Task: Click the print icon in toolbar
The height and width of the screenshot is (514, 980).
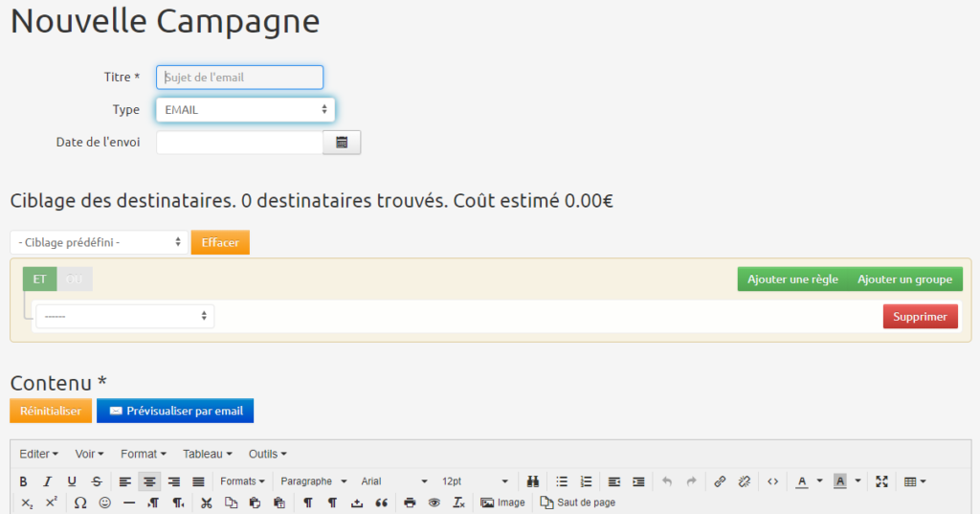Action: (x=410, y=503)
